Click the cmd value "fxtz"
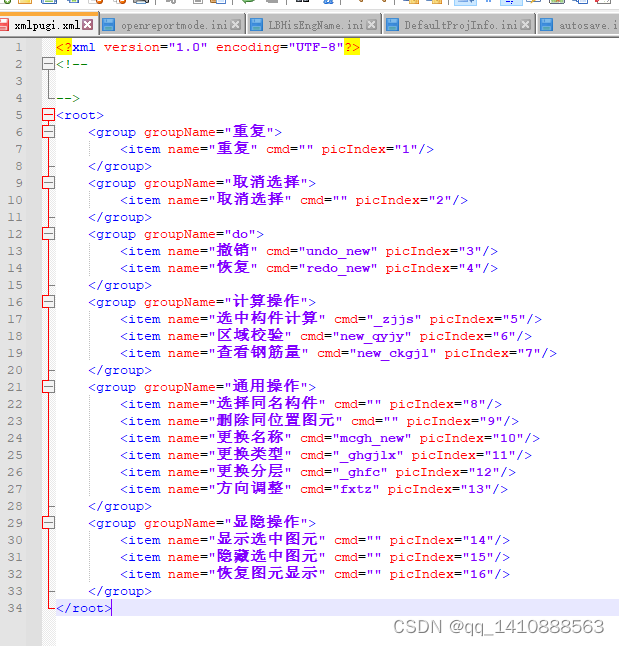 [355, 489]
